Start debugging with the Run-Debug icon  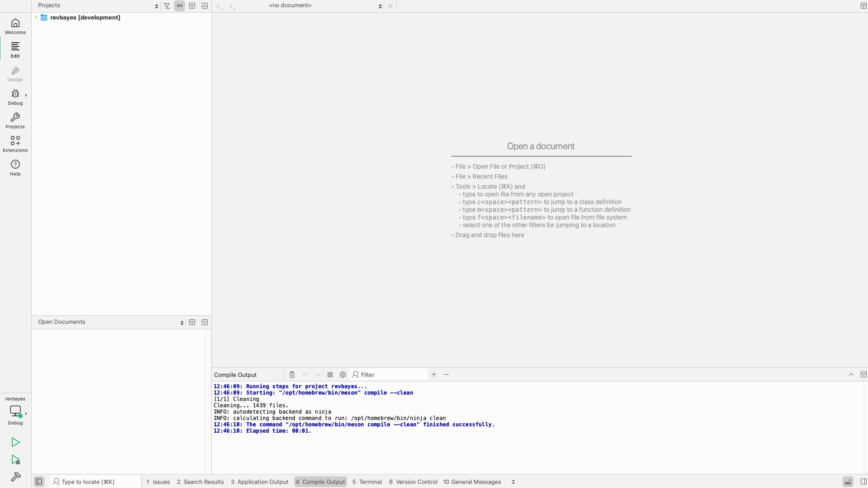[x=15, y=460]
